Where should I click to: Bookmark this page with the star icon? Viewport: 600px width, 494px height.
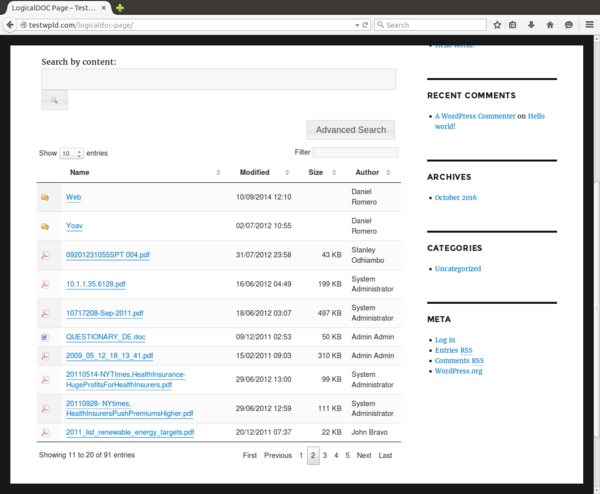click(x=497, y=25)
